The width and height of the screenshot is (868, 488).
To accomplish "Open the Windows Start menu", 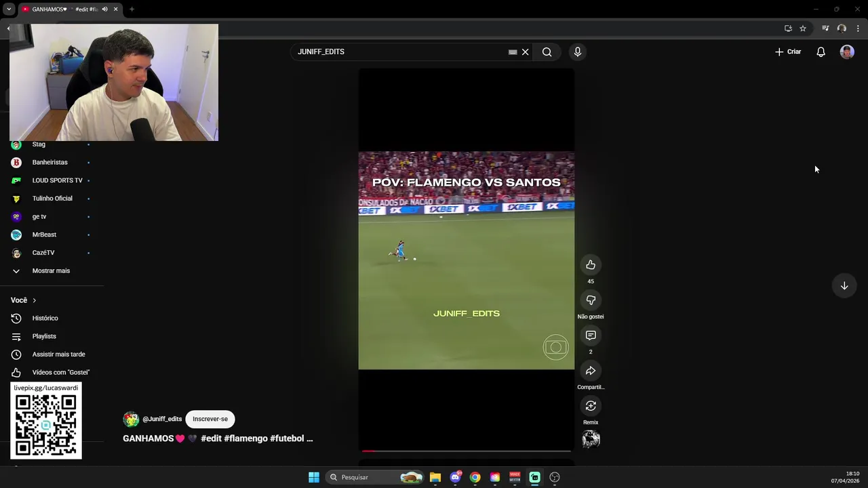I will pos(314,477).
